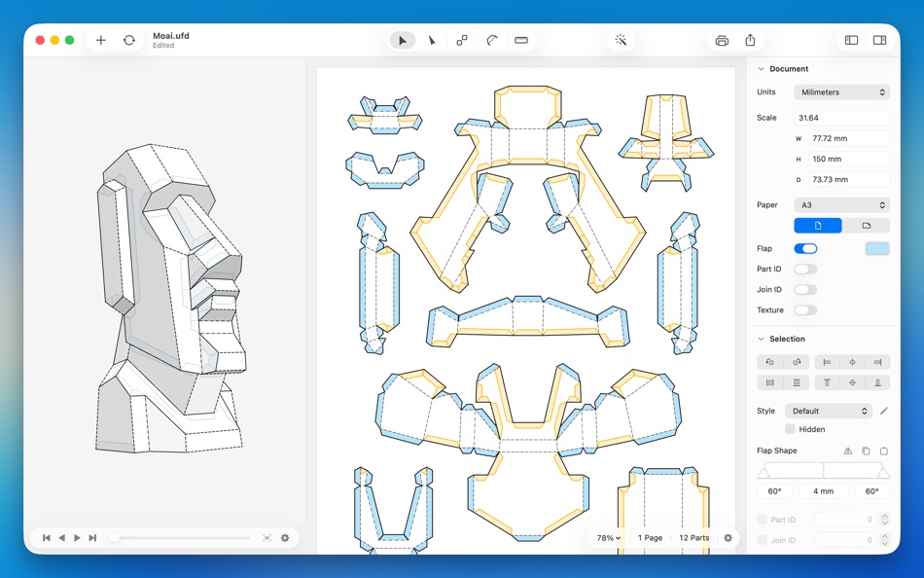Open 3D view settings gear
Image resolution: width=924 pixels, height=578 pixels.
click(x=285, y=538)
